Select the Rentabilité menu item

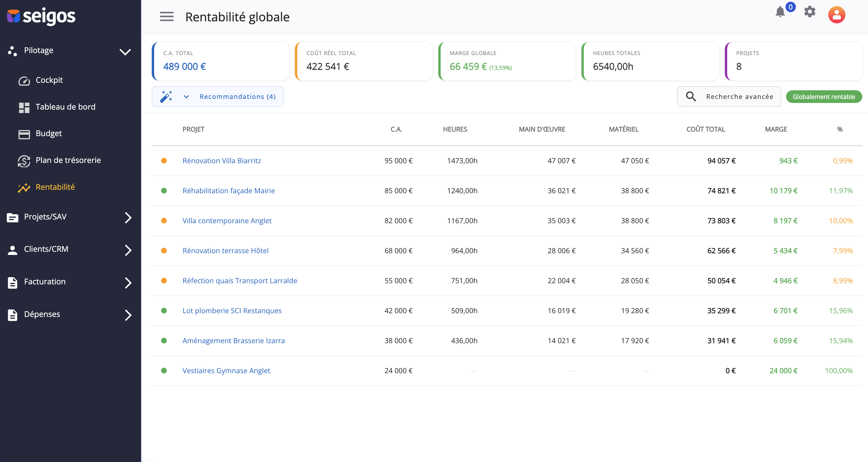click(x=55, y=187)
